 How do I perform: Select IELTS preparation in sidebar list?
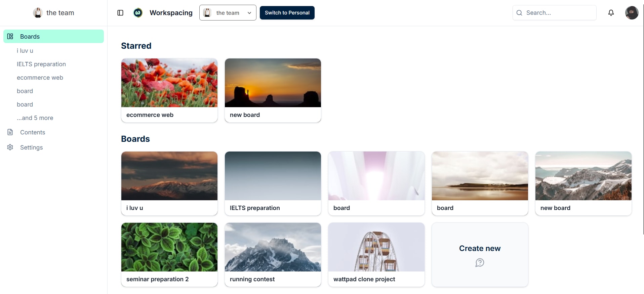[x=41, y=64]
